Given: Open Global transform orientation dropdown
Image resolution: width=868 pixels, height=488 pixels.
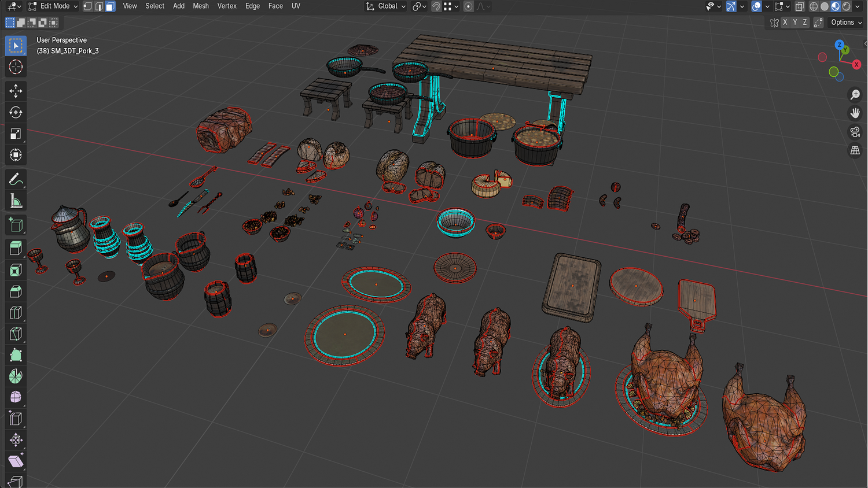Looking at the screenshot, I should pos(385,6).
